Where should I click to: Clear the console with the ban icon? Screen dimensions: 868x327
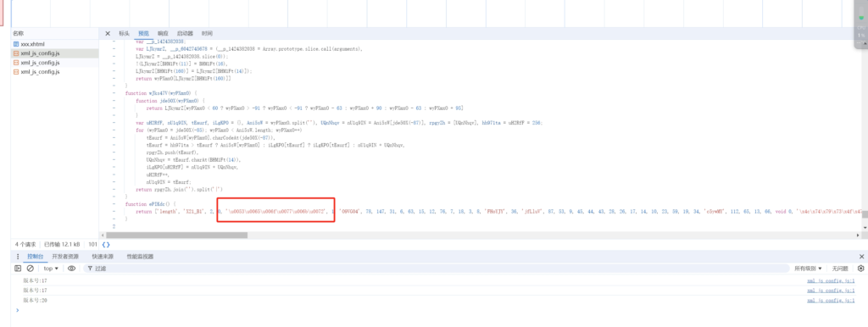click(x=30, y=269)
